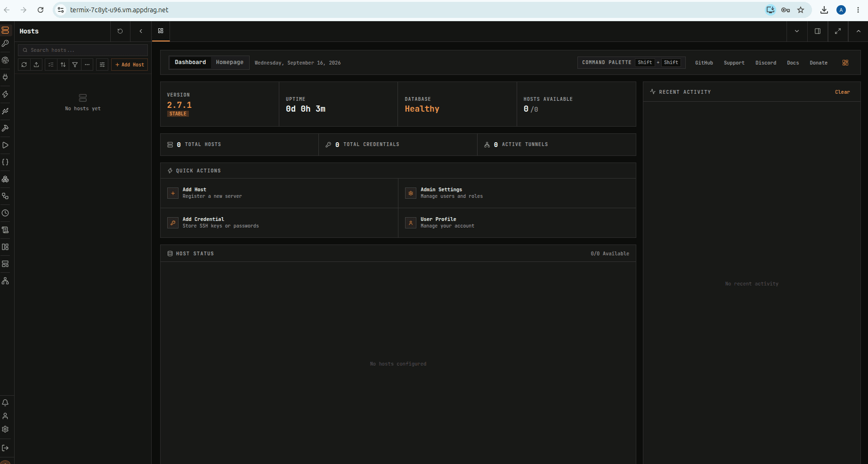The width and height of the screenshot is (868, 464).
Task: Switch to the Homepage tab
Action: (230, 62)
